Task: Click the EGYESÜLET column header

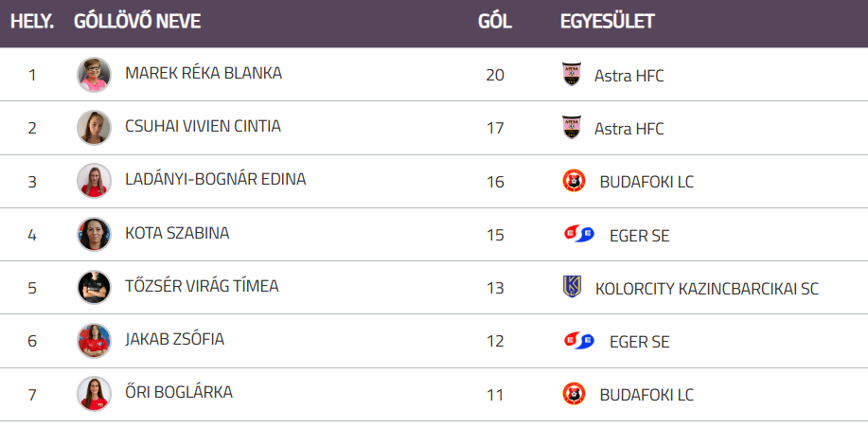Action: coord(607,22)
